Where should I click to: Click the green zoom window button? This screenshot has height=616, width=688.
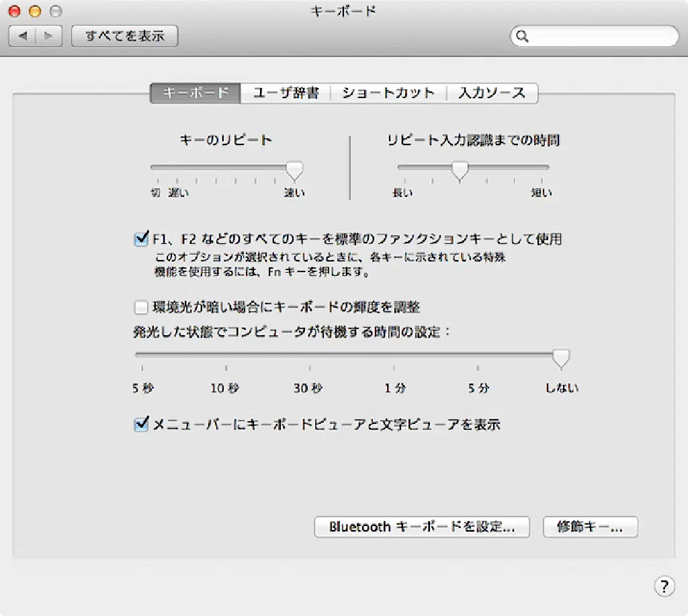click(x=55, y=11)
